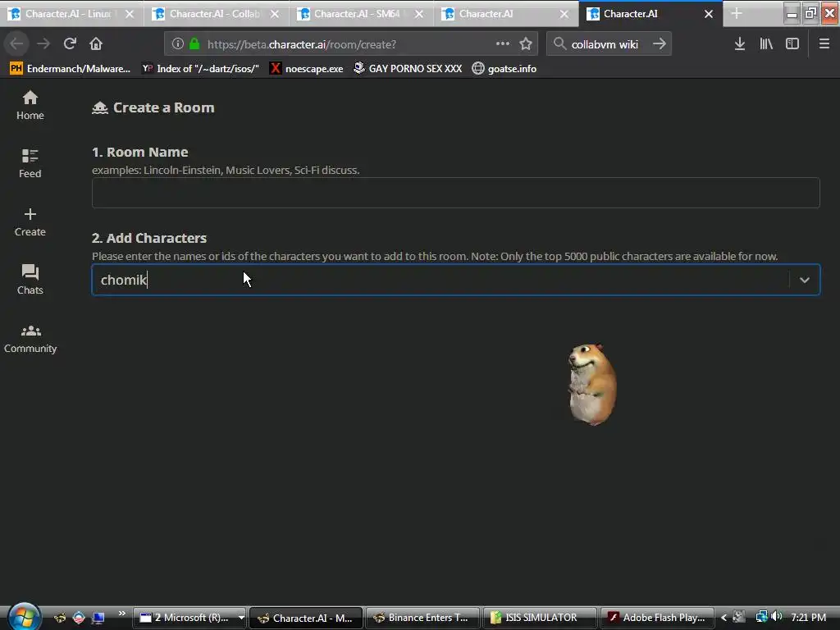Show site information icon in address bar

[x=178, y=44]
